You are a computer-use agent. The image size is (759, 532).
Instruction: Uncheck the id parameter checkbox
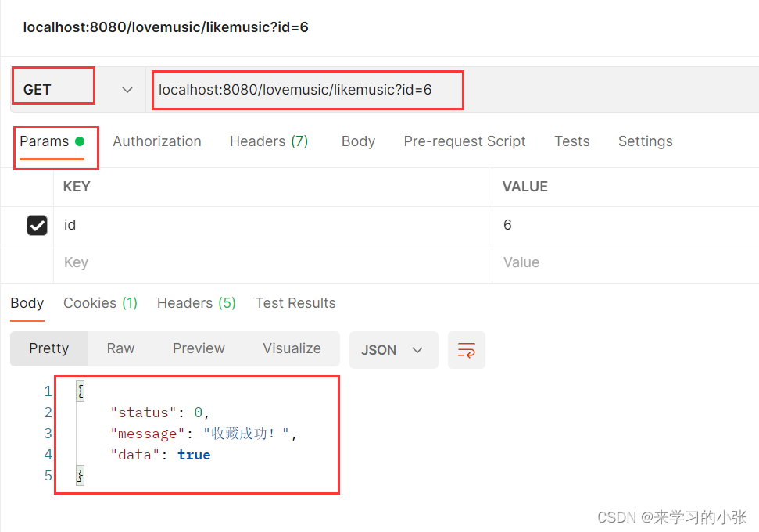(x=37, y=225)
